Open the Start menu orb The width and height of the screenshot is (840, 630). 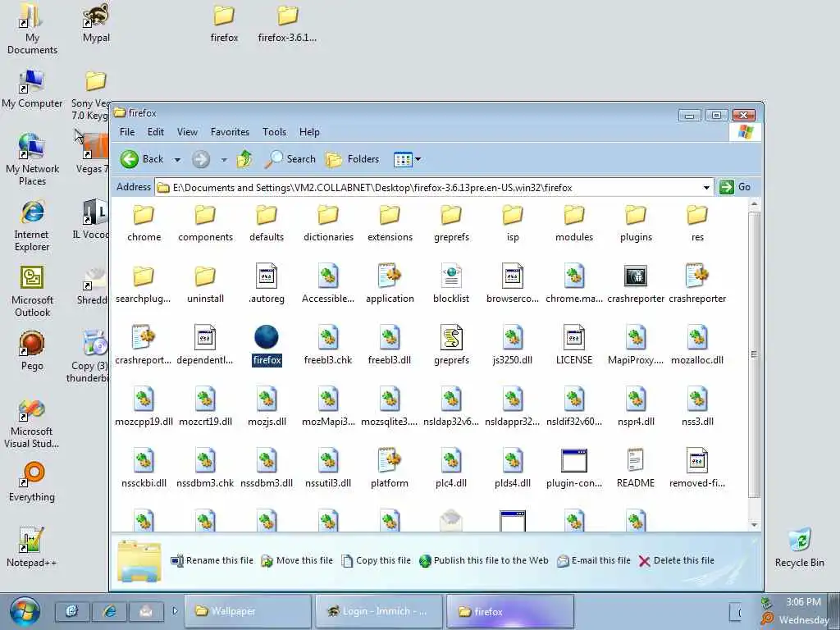(25, 611)
